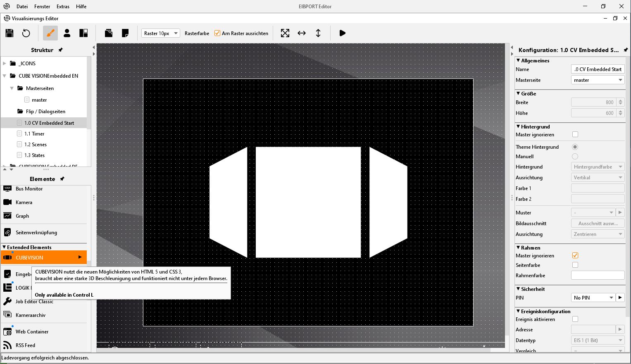Select the paintbrush editor mode icon

pos(50,33)
